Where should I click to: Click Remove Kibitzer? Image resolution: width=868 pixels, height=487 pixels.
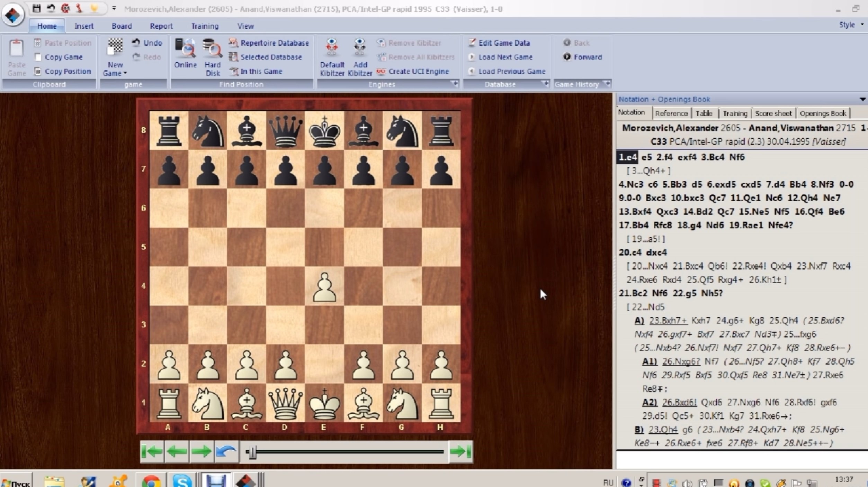409,43
